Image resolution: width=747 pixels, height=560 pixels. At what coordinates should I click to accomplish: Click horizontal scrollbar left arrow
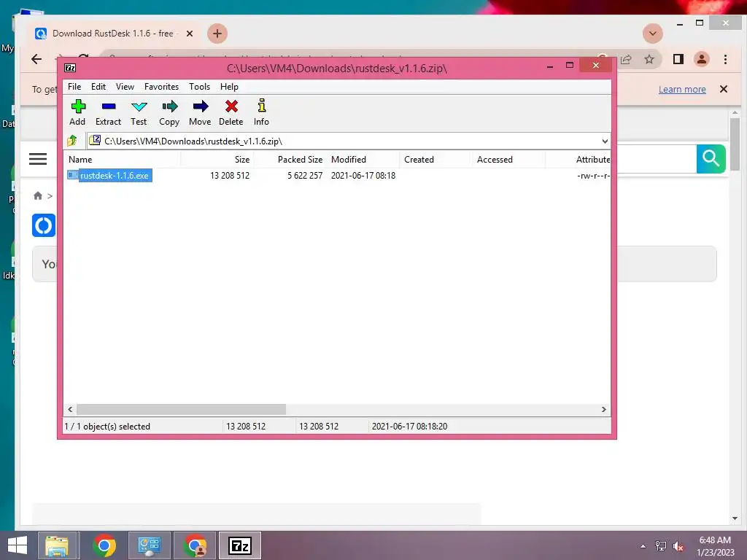(71, 409)
